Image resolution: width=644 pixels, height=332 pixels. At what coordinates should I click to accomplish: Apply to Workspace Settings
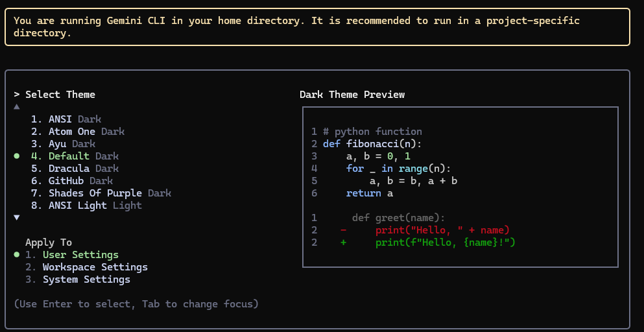click(86, 267)
